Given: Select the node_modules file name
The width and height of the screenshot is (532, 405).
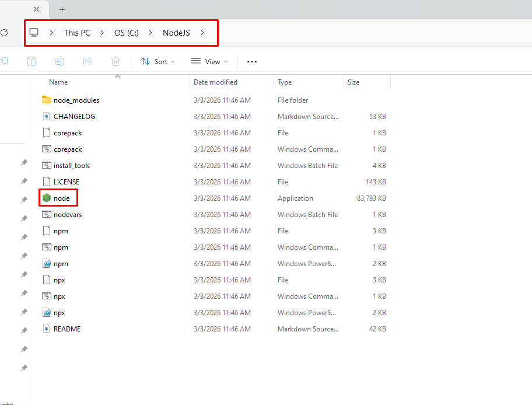Looking at the screenshot, I should click(76, 100).
